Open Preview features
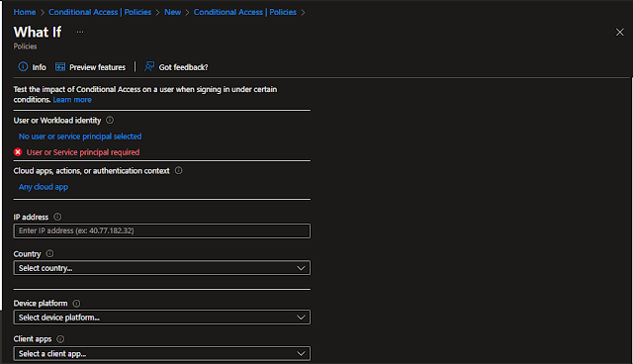633x364 pixels. tap(90, 67)
